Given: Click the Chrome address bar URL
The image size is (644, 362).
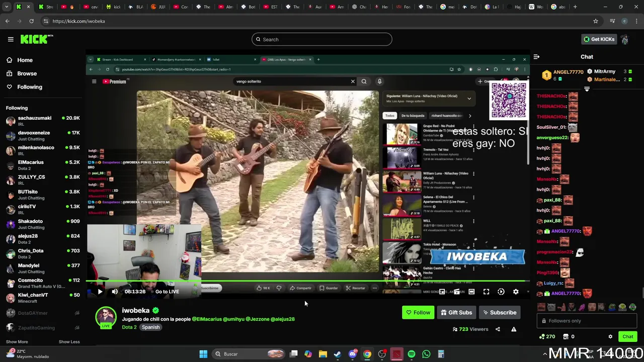Looking at the screenshot, I should coord(78,21).
